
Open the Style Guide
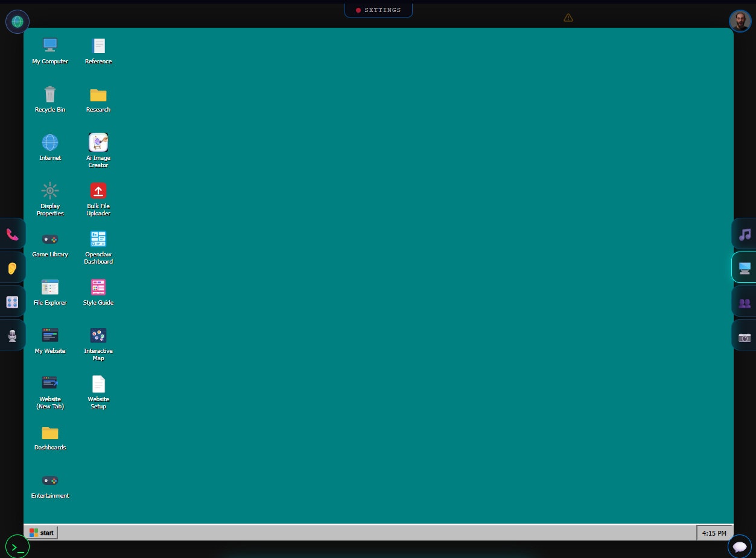pyautogui.click(x=98, y=287)
